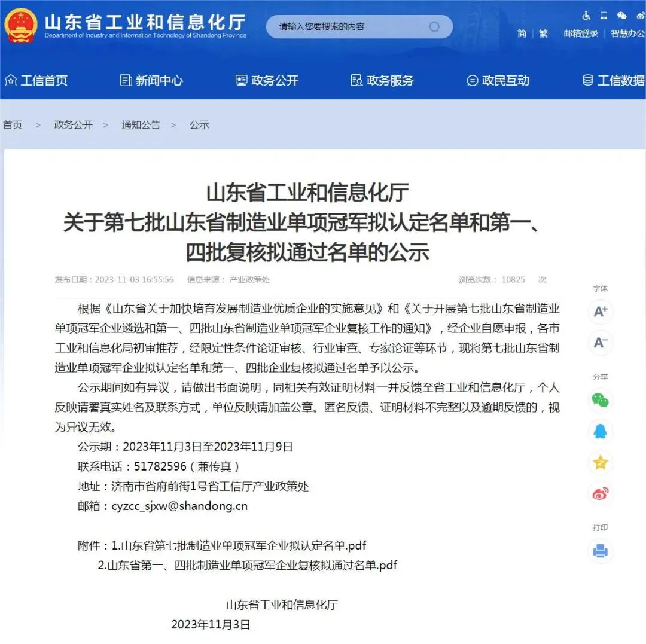Increase font size with A+ button
Viewport: 646px width, 644px height.
click(x=601, y=312)
